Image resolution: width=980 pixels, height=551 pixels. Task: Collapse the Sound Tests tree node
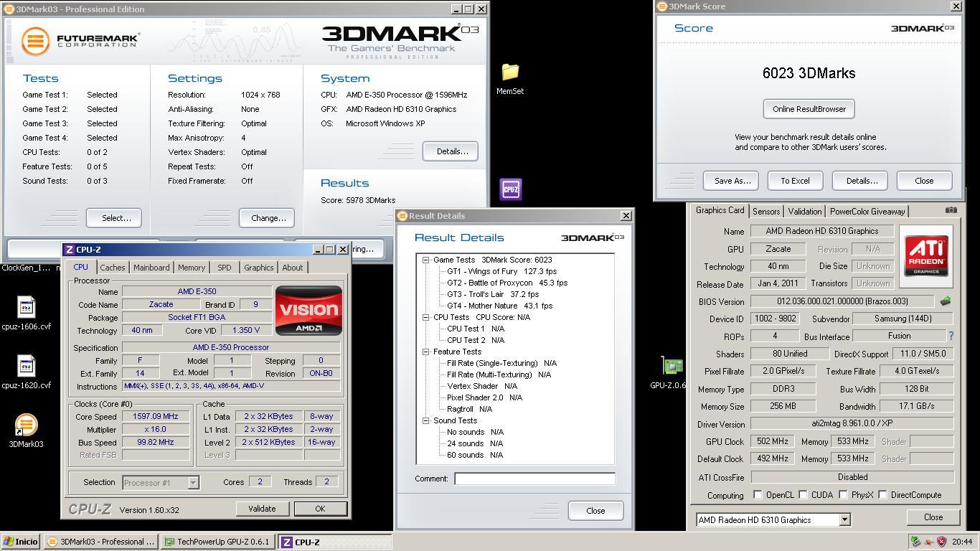[425, 420]
